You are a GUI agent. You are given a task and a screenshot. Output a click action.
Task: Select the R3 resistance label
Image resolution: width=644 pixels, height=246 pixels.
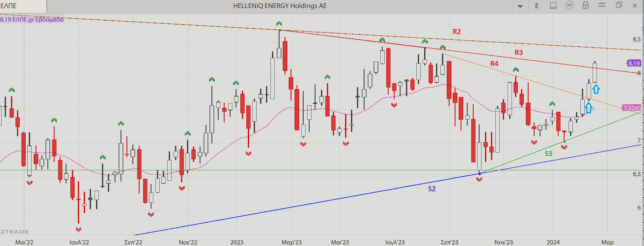pyautogui.click(x=519, y=53)
